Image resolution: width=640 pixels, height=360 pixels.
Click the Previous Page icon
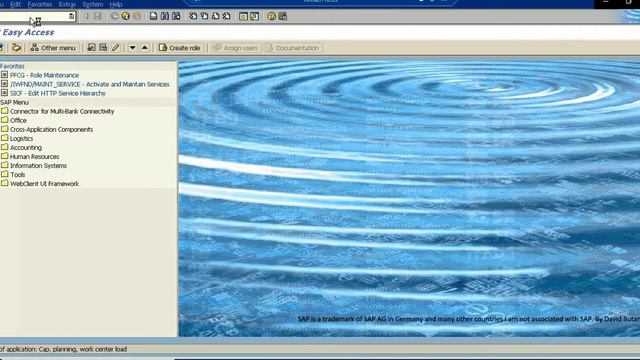point(204,16)
